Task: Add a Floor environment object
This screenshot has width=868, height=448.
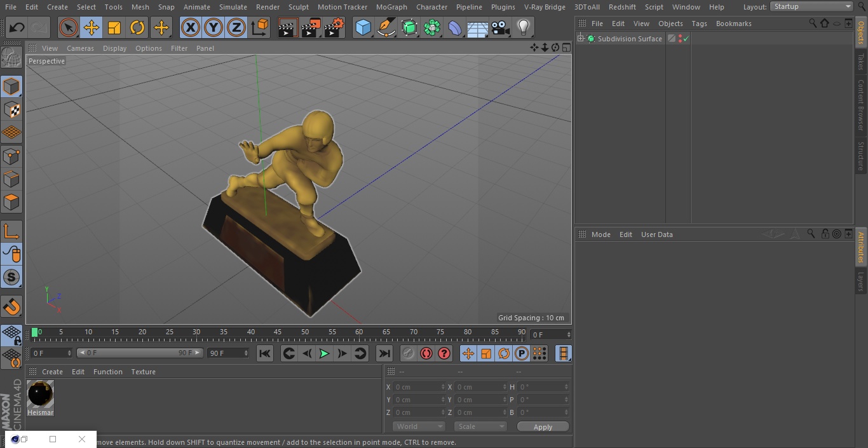Action: coord(478,29)
